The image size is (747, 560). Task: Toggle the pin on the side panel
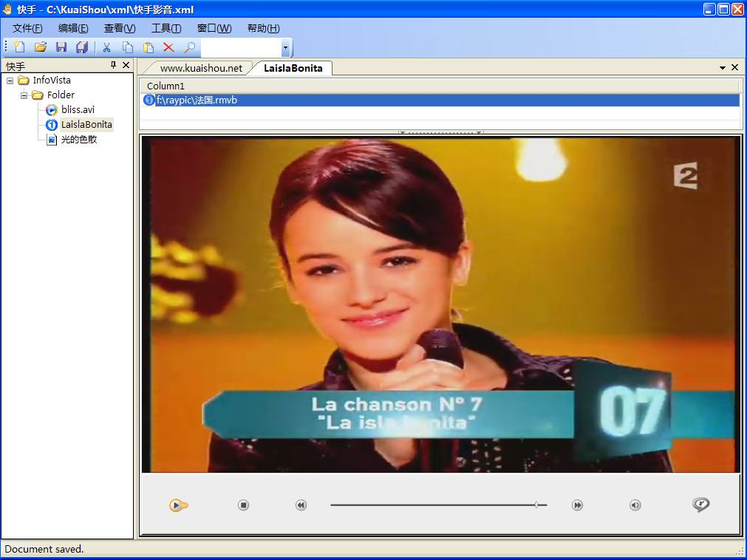(x=114, y=65)
